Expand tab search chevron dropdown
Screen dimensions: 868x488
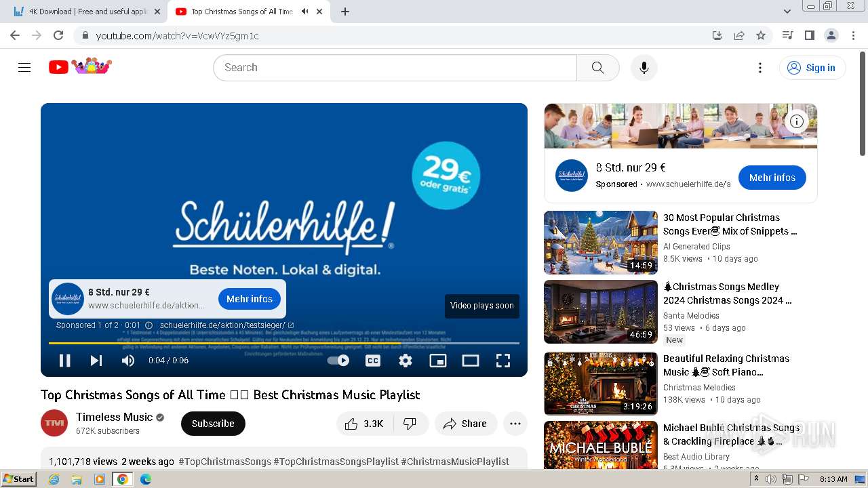(787, 12)
